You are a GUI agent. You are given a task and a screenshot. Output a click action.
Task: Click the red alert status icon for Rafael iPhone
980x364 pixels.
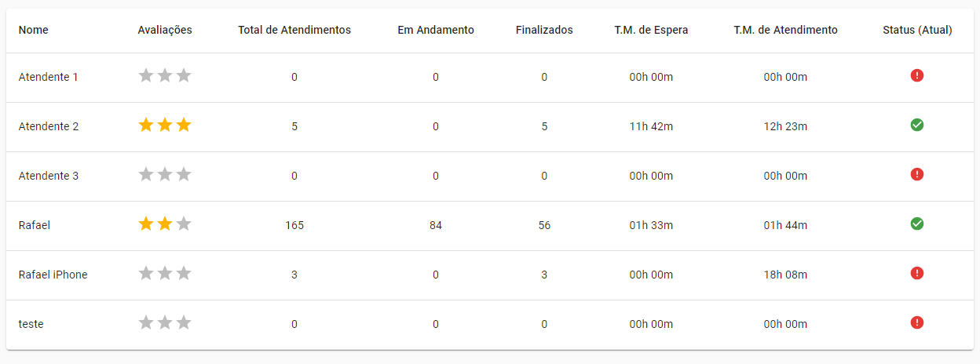click(916, 273)
